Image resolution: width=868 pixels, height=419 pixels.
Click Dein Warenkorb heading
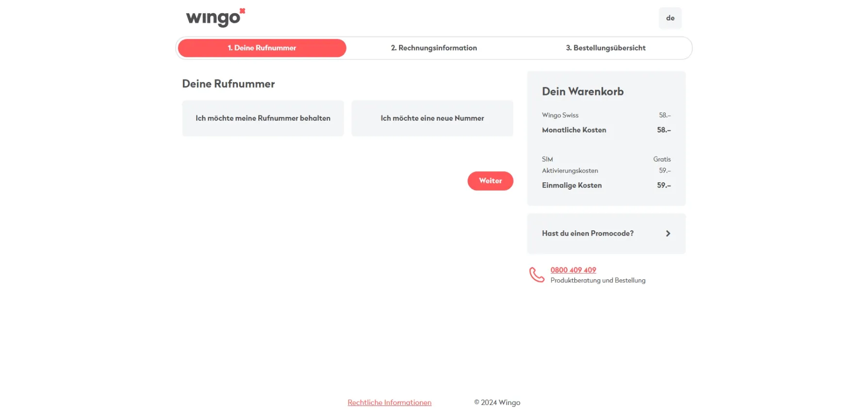pyautogui.click(x=583, y=92)
